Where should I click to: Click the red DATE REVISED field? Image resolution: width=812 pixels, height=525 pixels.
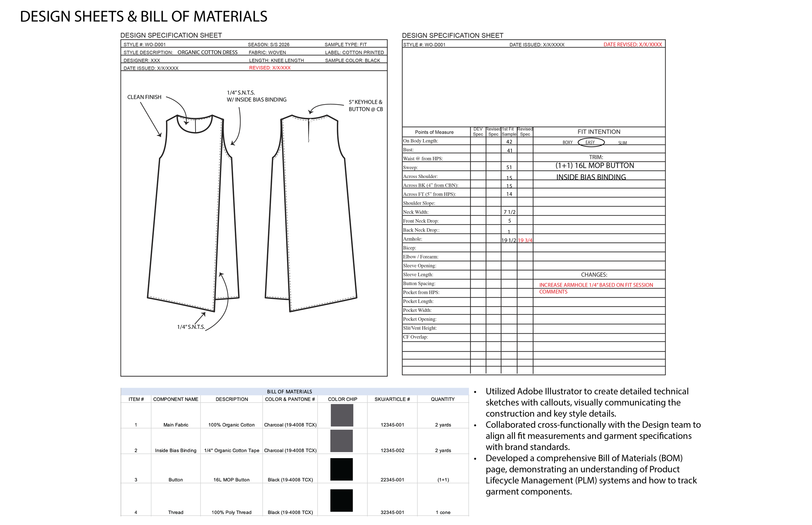(632, 45)
